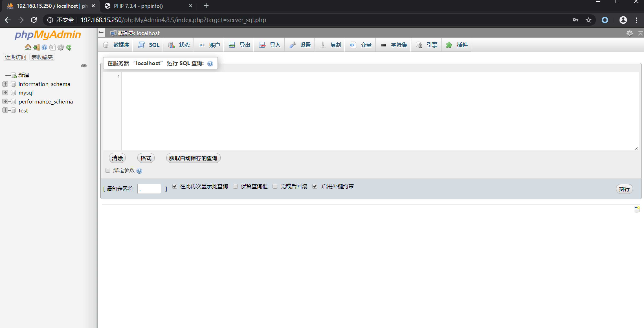
Task: Click the link chain icon in sidebar
Action: point(84,66)
